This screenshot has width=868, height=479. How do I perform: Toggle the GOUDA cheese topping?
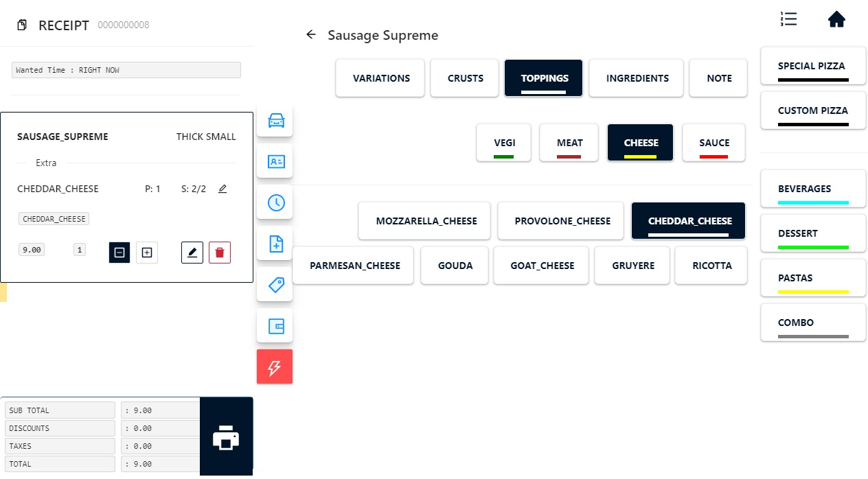coord(455,266)
